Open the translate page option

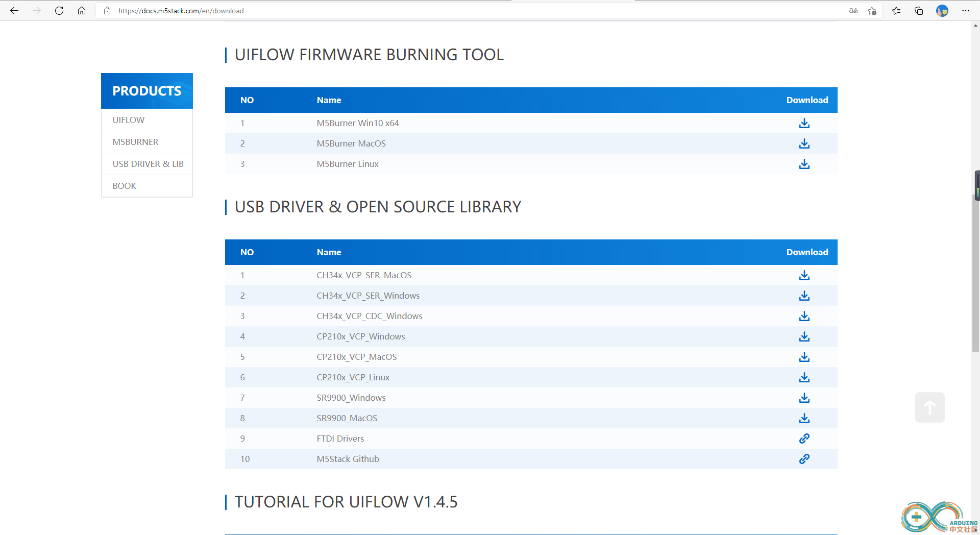[x=853, y=11]
